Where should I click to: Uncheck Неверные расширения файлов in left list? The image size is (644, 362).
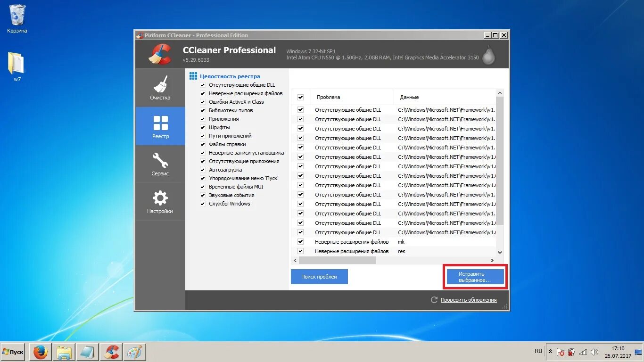203,93
